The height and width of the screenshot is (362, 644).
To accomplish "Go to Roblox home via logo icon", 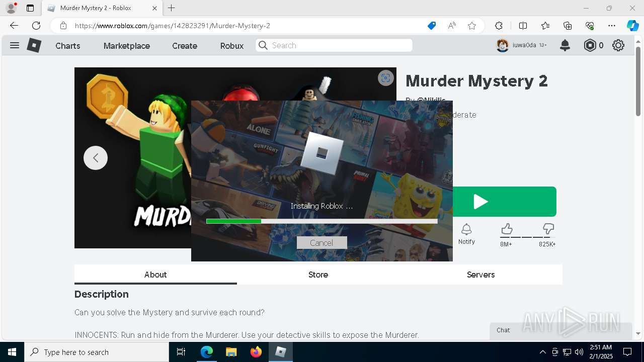I will pos(34,45).
